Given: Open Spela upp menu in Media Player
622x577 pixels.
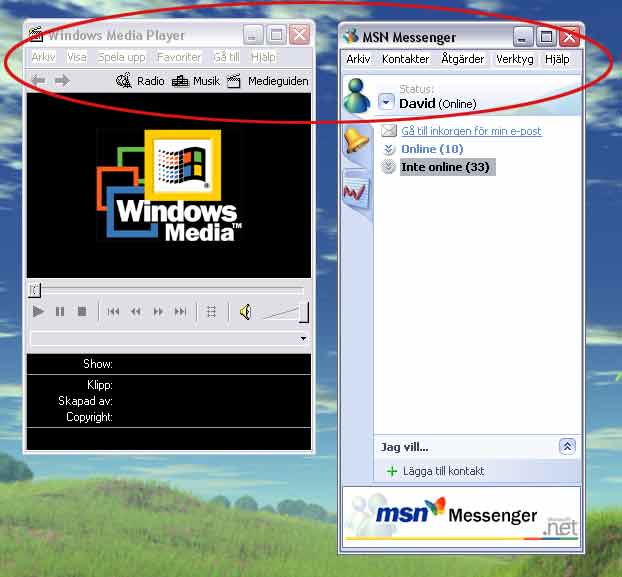Looking at the screenshot, I should point(121,57).
